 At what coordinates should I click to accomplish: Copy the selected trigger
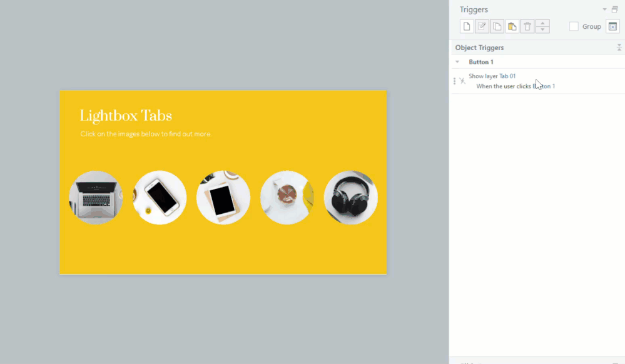(497, 26)
